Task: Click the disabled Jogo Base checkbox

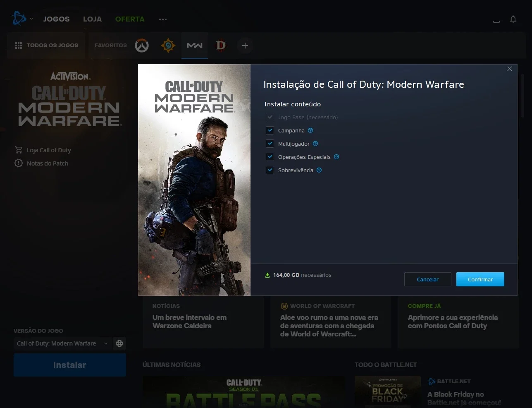Action: pyautogui.click(x=270, y=117)
